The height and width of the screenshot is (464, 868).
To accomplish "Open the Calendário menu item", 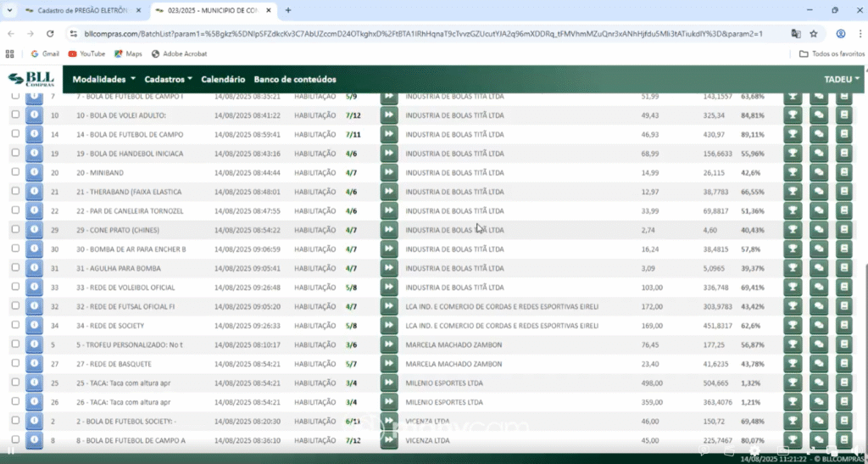I will tap(223, 79).
